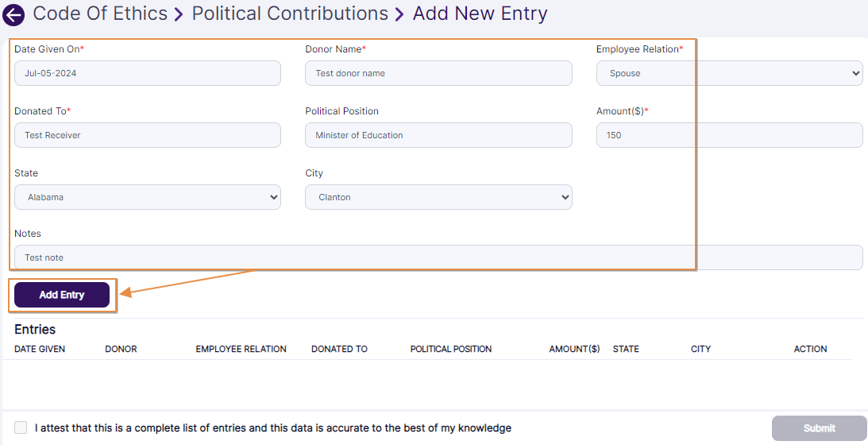Click the DATE GIVEN column header

(x=40, y=349)
